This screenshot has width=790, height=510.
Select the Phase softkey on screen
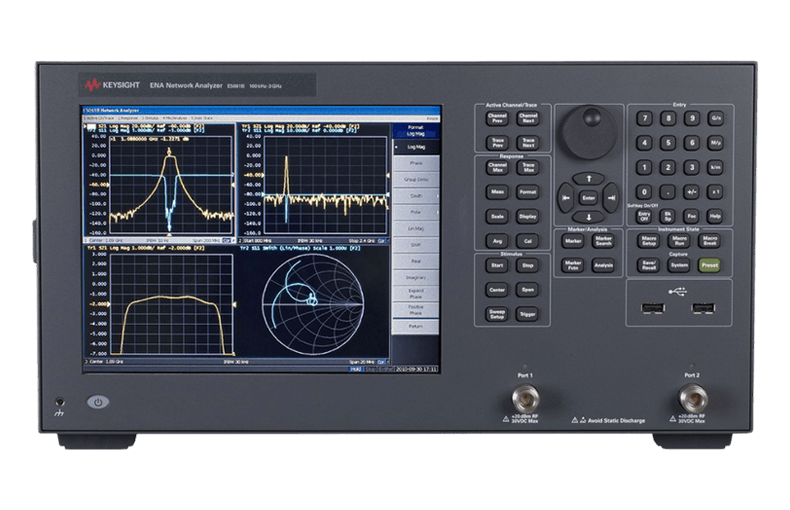tap(416, 163)
